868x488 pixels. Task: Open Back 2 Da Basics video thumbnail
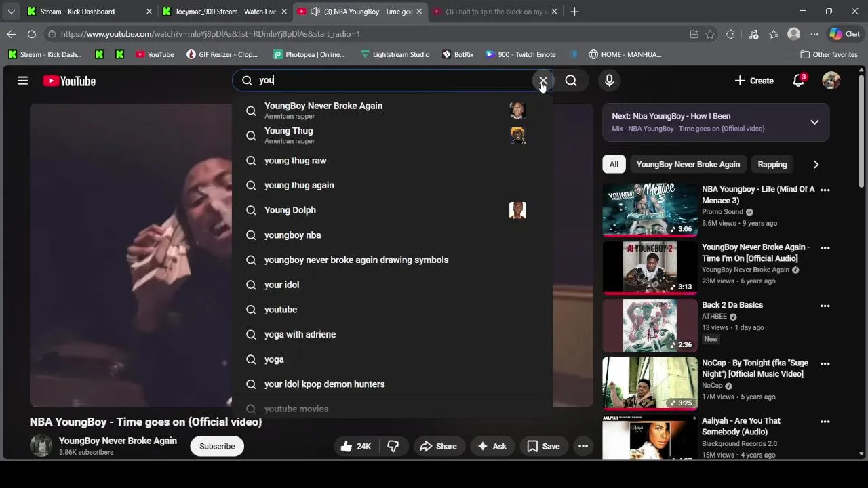click(650, 325)
